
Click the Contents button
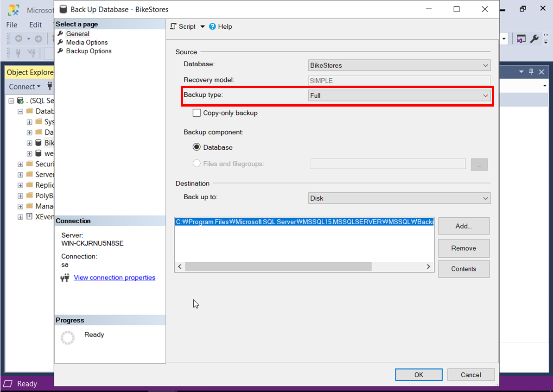464,269
